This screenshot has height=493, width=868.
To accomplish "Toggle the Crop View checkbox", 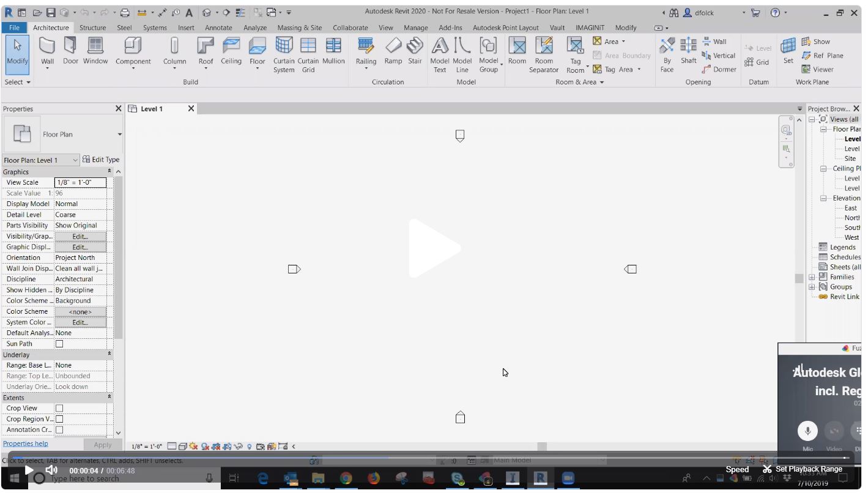I will [59, 408].
